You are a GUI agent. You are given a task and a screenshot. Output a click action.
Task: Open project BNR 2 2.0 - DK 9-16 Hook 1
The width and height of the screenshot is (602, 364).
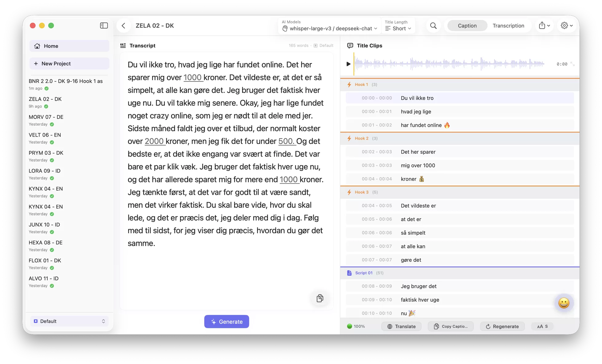[69, 84]
